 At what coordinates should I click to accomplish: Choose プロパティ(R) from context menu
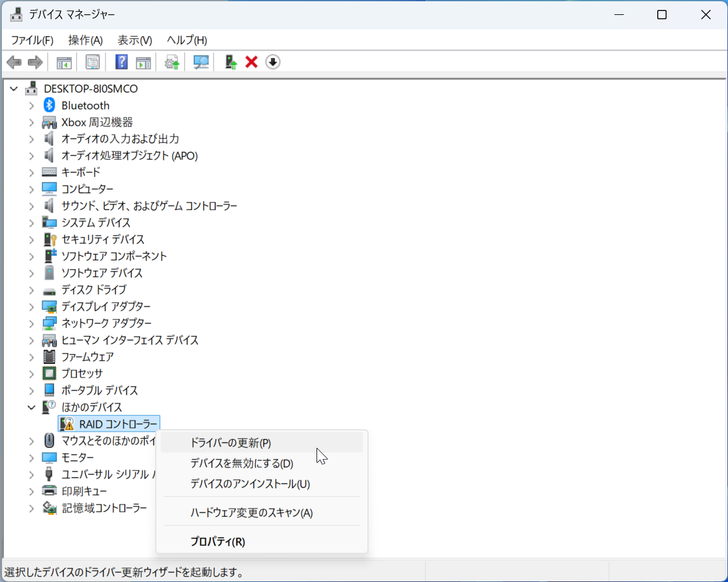point(261,541)
